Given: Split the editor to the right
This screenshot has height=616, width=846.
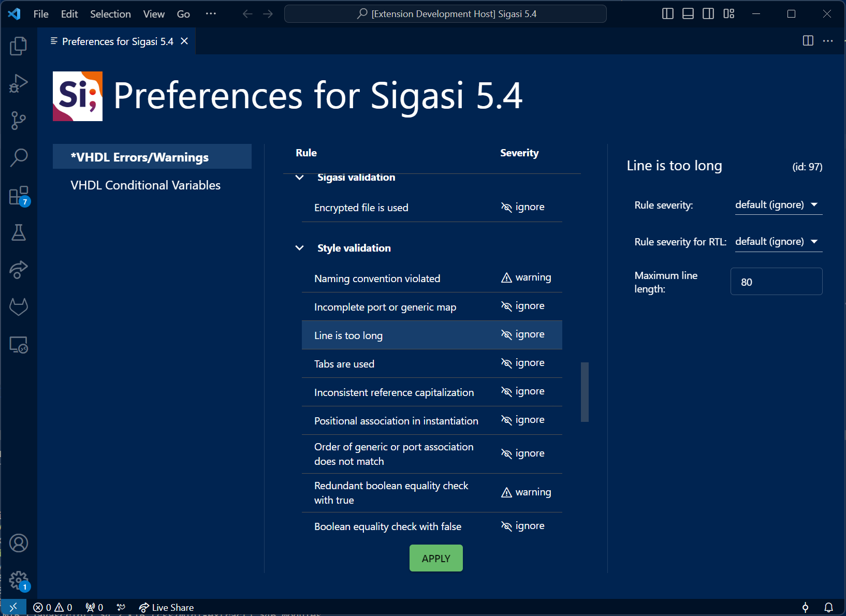Looking at the screenshot, I should (808, 41).
